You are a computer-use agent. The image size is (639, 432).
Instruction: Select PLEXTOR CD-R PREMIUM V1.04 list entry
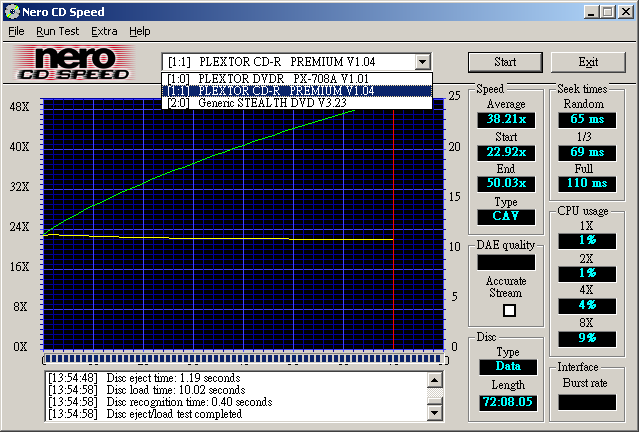tap(297, 90)
